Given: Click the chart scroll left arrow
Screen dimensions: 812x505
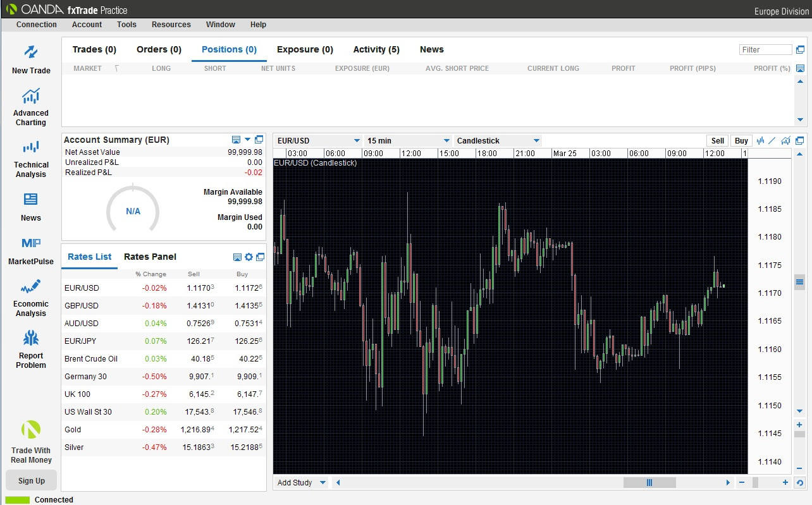Looking at the screenshot, I should (x=338, y=483).
